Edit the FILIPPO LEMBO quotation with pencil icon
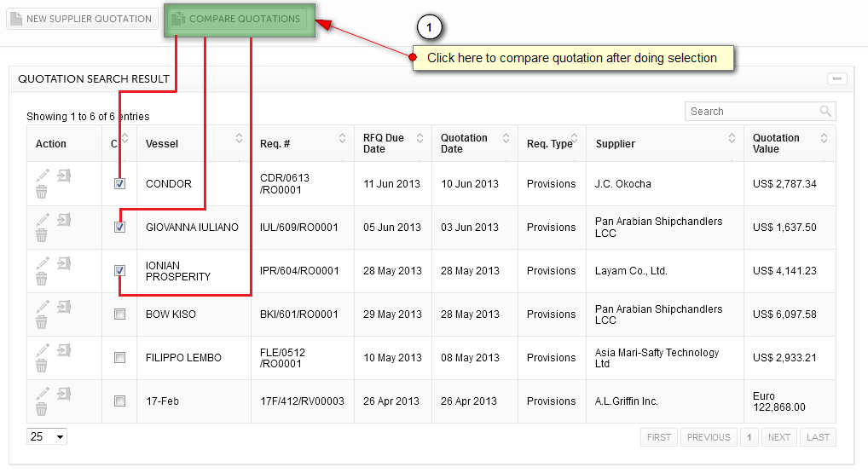 coord(43,349)
